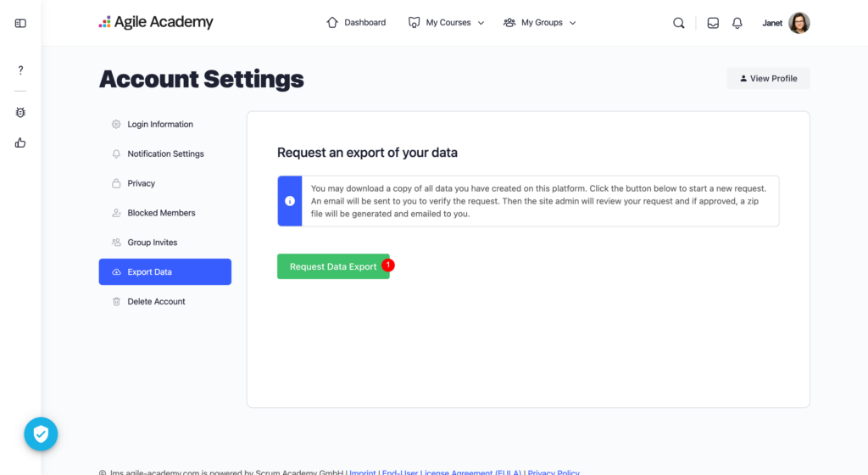Screen dimensions: 868x475
Task: Select the Privacy settings tab
Action: [x=141, y=183]
